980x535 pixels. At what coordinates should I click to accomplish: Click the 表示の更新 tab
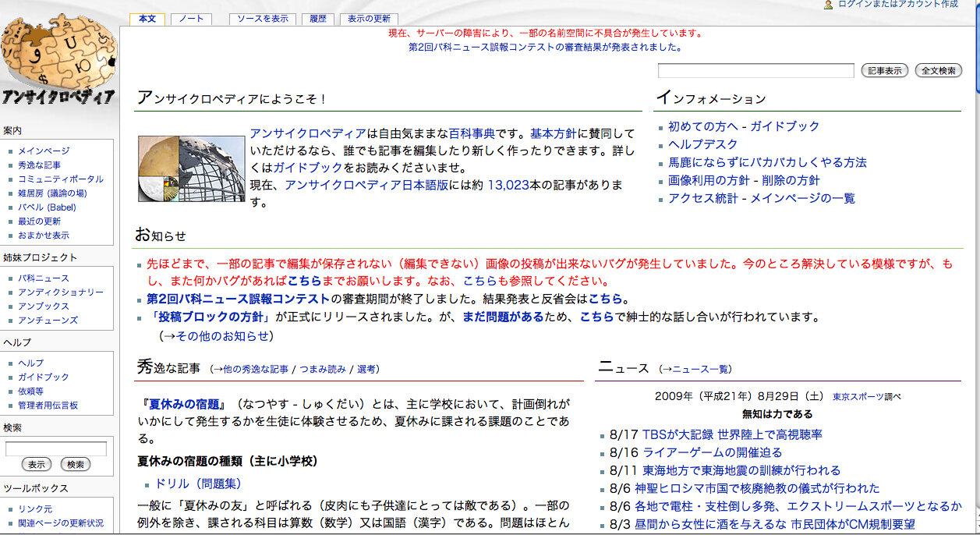click(x=369, y=19)
